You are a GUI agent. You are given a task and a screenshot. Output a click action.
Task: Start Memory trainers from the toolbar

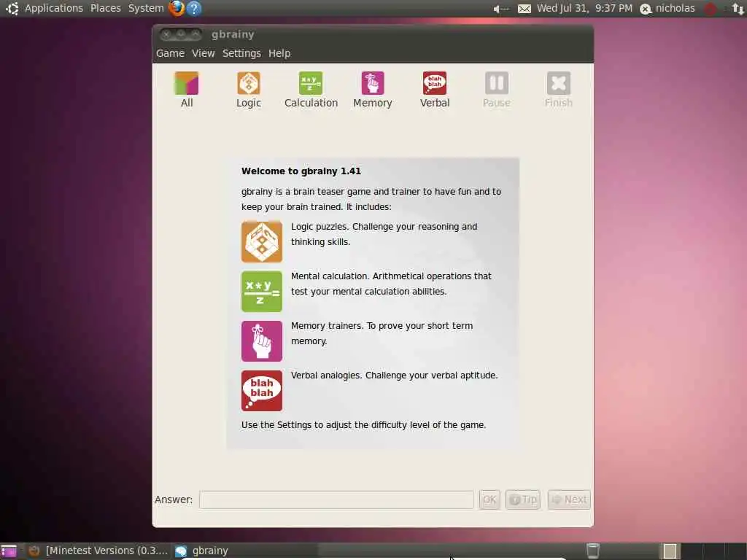coord(373,90)
